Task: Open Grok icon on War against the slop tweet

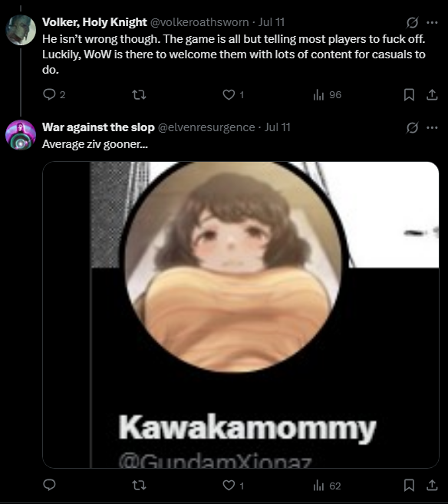Action: (x=412, y=127)
